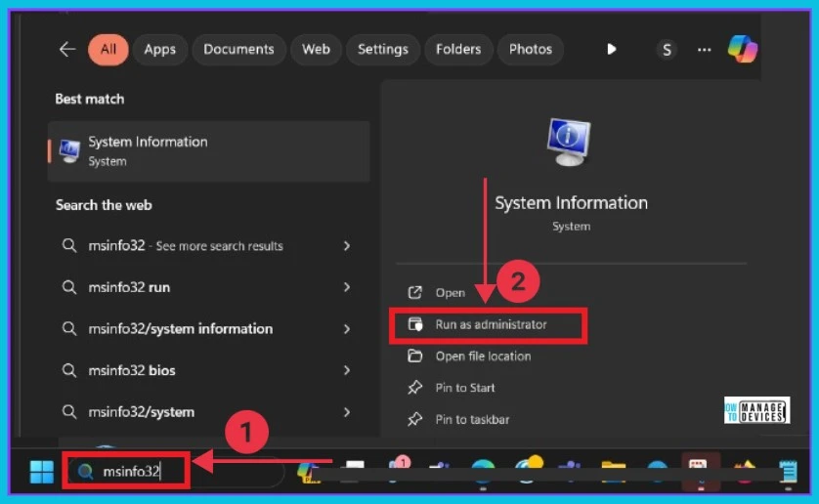Switch to the Settings filter tab
Screen dimensions: 819x504
pos(383,50)
